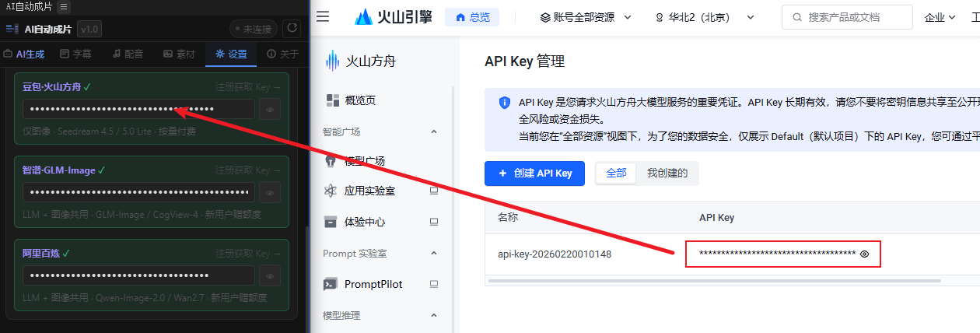This screenshot has width=980, height=333.
Task: Switch to the 配音 tab
Action: (x=128, y=54)
